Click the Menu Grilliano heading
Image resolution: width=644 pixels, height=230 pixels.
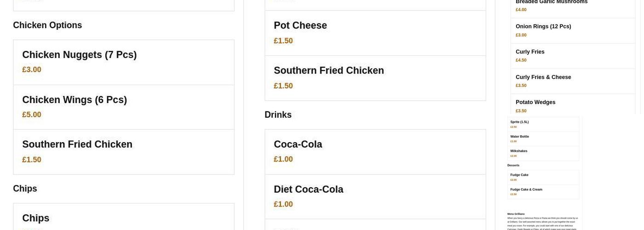[516, 214]
